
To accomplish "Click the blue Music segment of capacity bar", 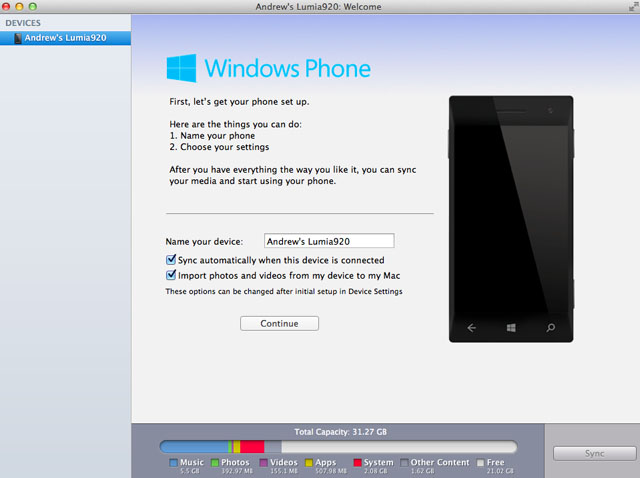I will click(194, 447).
